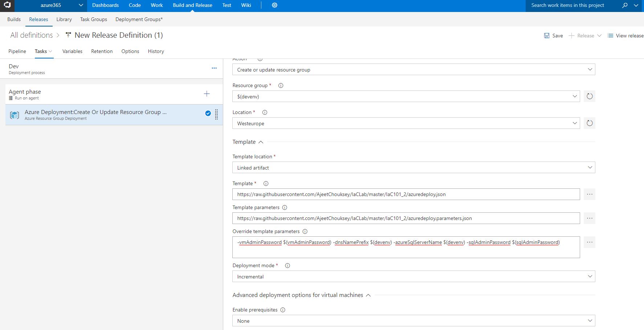
Task: Browse for Template parameters file
Action: coord(590,218)
